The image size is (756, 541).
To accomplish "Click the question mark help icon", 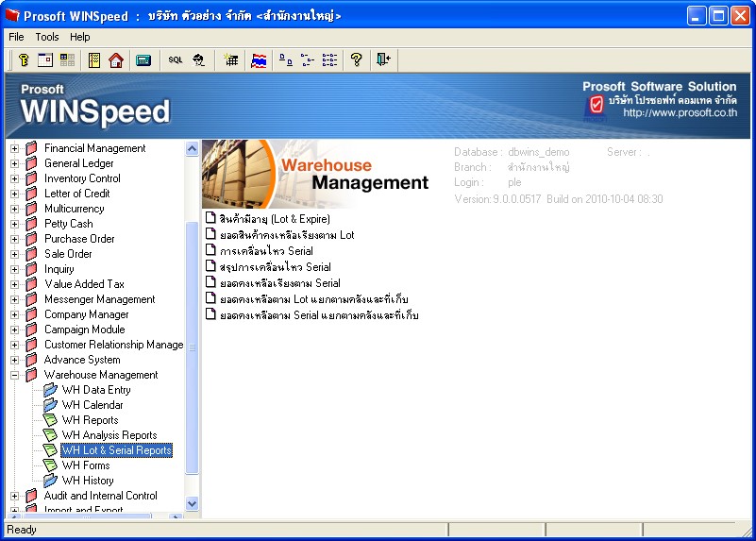I will (x=357, y=60).
